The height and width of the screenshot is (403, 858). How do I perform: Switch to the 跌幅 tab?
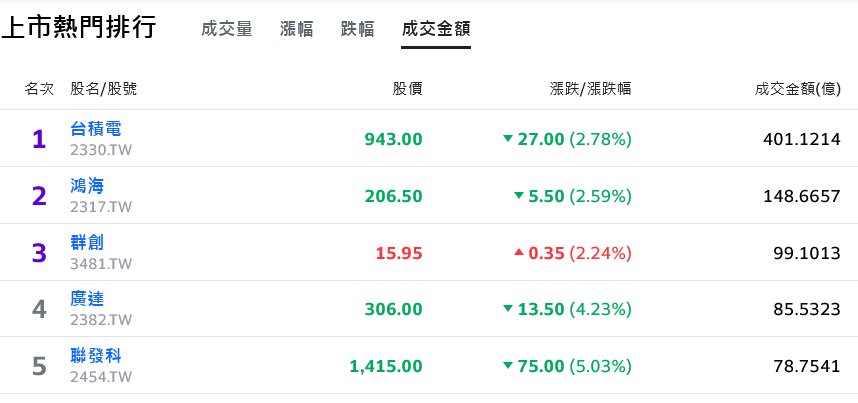(x=357, y=28)
